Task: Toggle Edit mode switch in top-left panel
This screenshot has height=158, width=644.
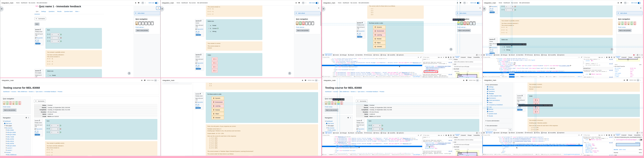Action: click(157, 3)
